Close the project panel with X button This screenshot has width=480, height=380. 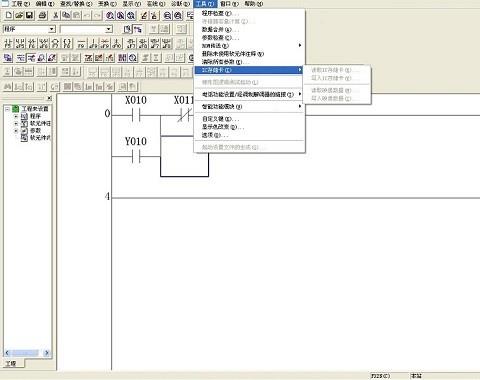[x=49, y=98]
